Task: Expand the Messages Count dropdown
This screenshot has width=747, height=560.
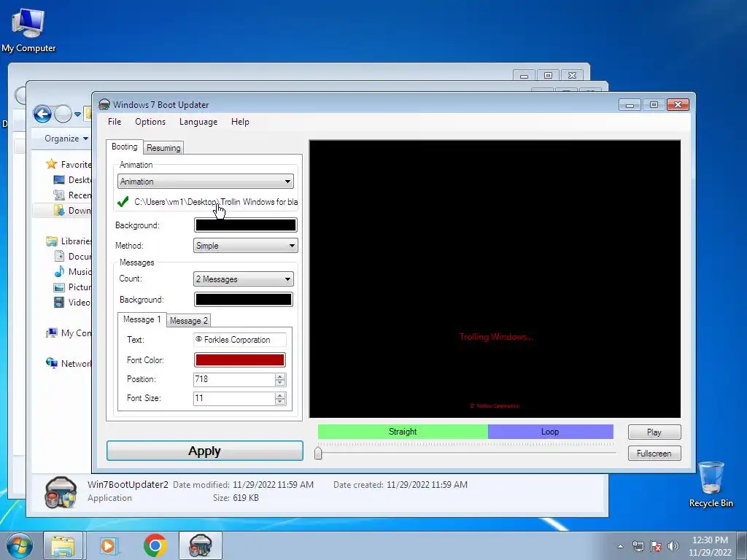Action: point(244,279)
